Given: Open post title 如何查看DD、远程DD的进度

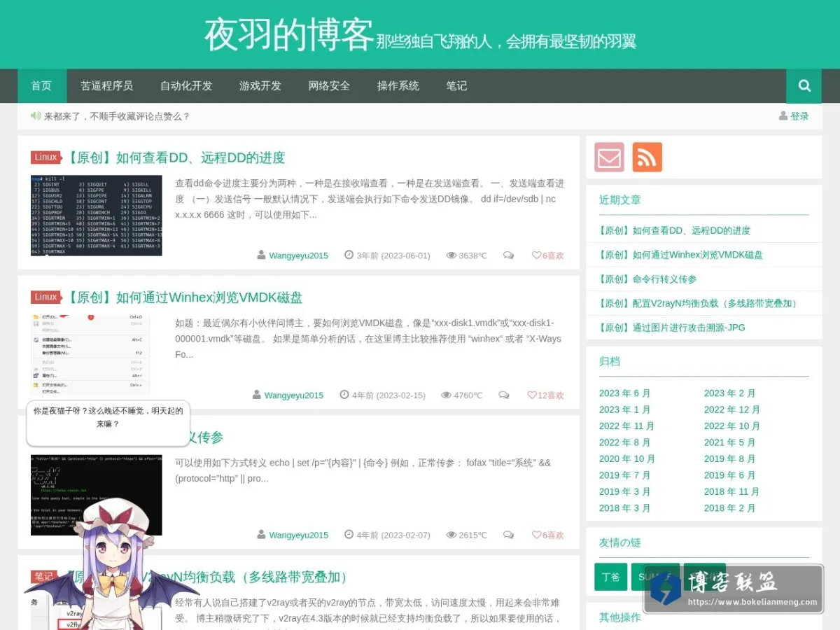Looking at the screenshot, I should 176,157.
